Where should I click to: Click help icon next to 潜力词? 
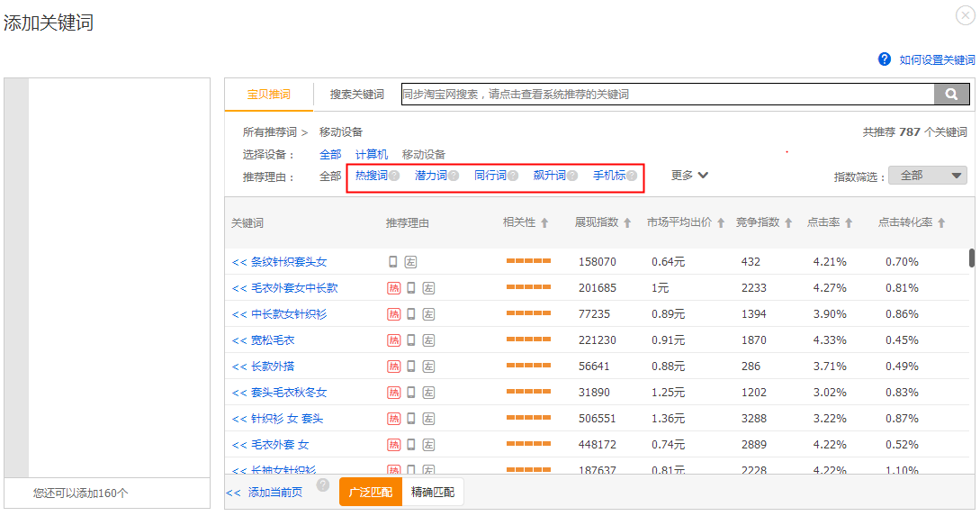pyautogui.click(x=454, y=176)
